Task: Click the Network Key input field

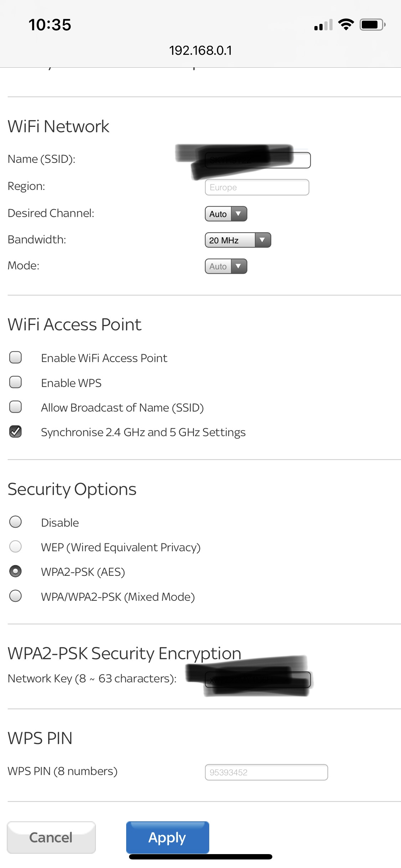Action: pos(257,679)
